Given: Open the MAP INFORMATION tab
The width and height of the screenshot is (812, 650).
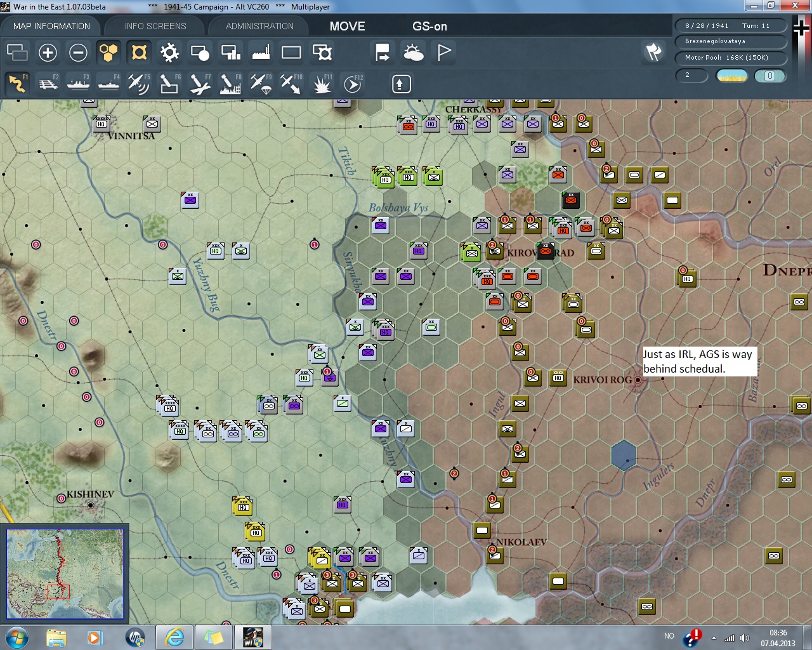Looking at the screenshot, I should coord(51,26).
